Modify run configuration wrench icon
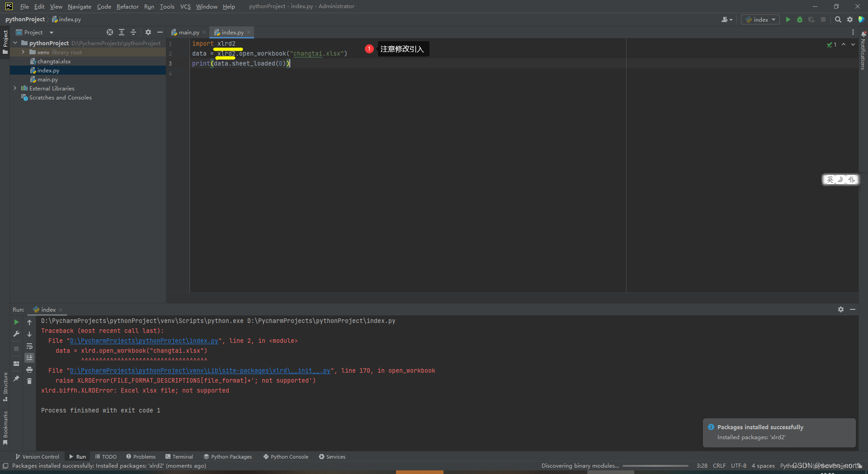This screenshot has height=474, width=868. click(16, 334)
